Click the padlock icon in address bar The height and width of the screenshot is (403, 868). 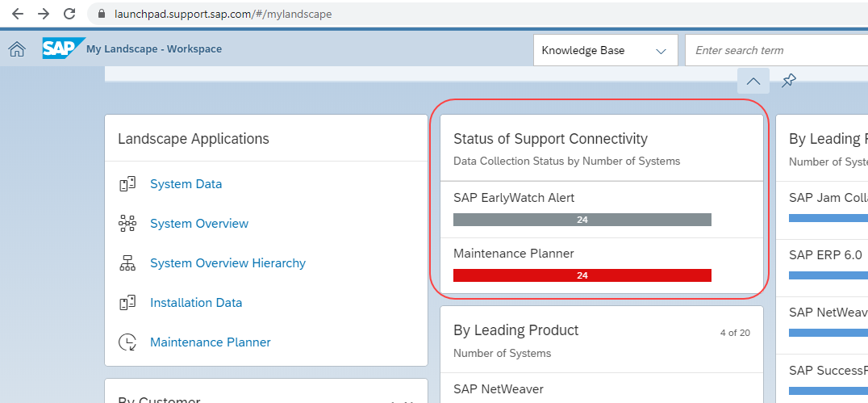coord(102,14)
